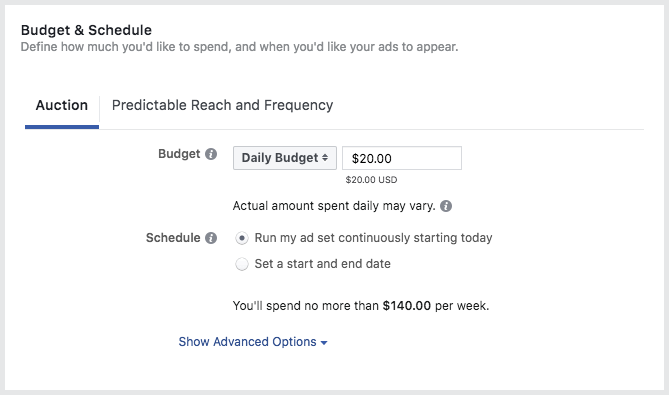Click the Budget field label
The image size is (669, 395).
[179, 154]
